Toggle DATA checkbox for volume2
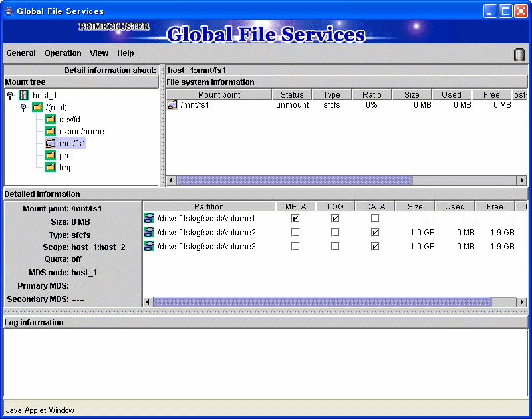Viewport: 532px width, 419px height. [x=375, y=232]
